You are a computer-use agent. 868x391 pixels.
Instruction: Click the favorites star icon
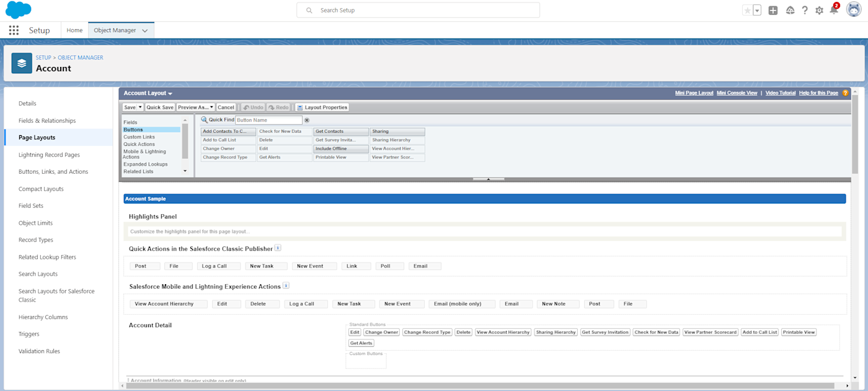[747, 11]
